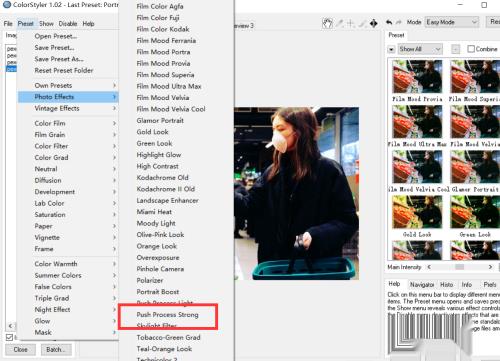The image size is (500, 361).
Task: Click the woman photo in the preview
Action: 297,193
